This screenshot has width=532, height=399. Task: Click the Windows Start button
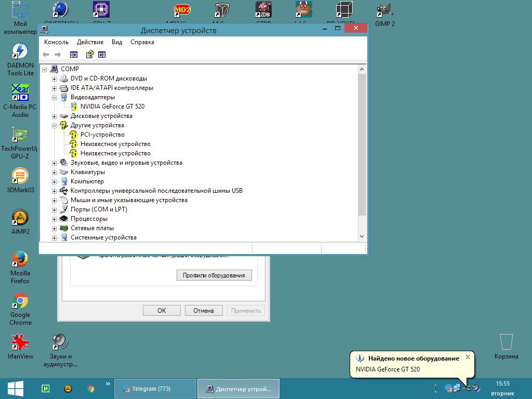click(x=15, y=389)
